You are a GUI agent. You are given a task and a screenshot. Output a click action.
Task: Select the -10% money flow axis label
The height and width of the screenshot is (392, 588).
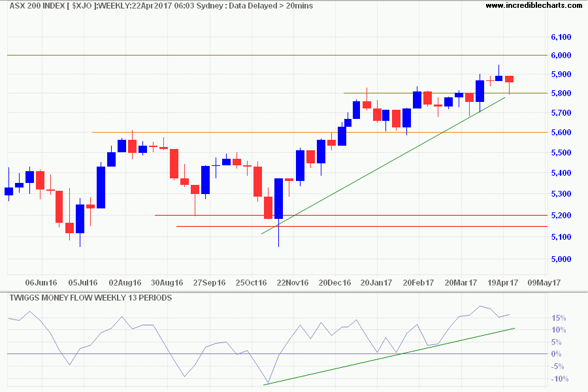click(x=560, y=379)
